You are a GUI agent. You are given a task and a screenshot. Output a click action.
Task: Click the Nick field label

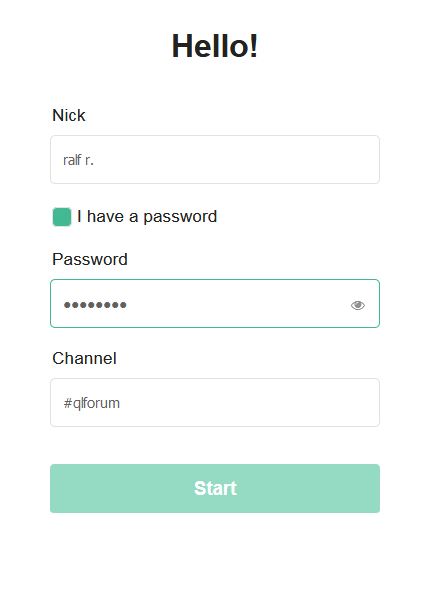69,115
